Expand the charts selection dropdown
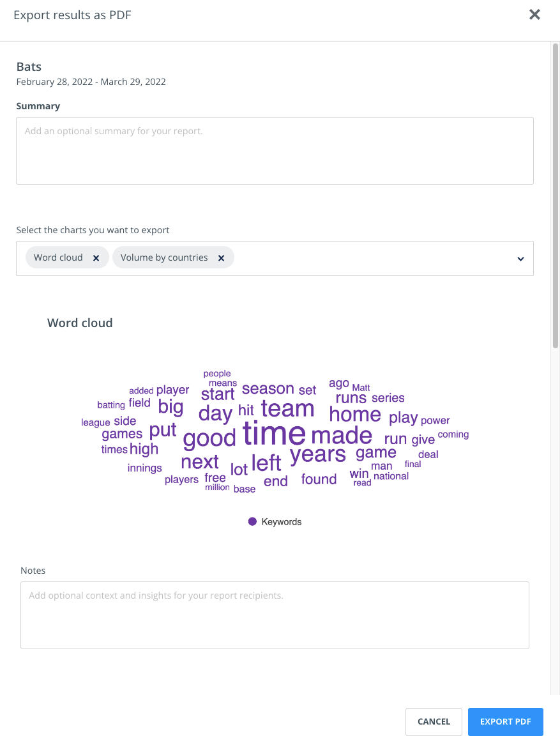 [x=520, y=259]
